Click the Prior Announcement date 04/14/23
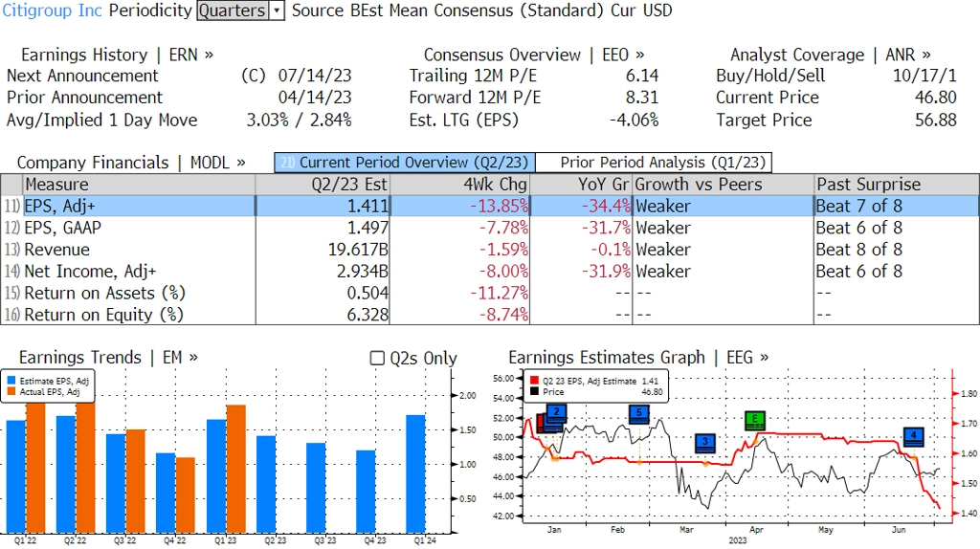The height and width of the screenshot is (549, 980). tap(314, 98)
